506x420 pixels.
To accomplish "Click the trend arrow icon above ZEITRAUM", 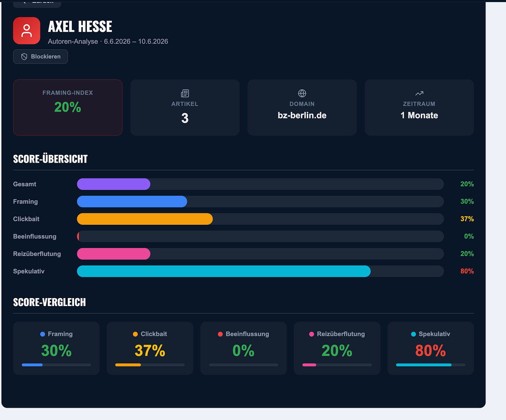I will pos(419,93).
